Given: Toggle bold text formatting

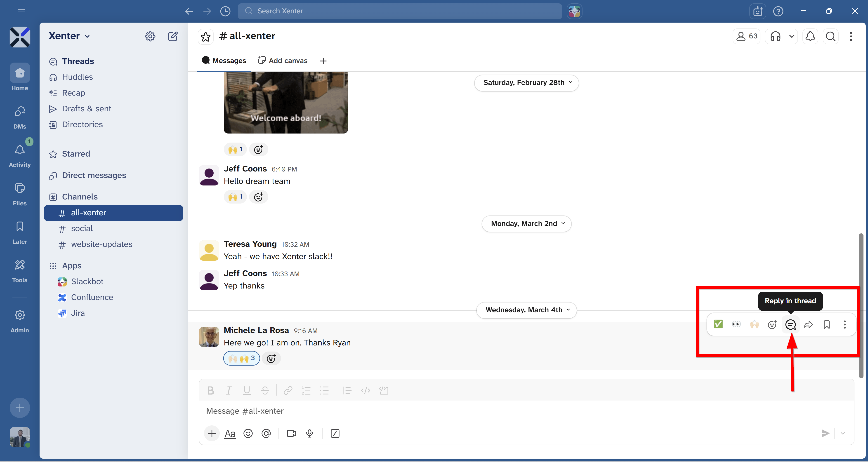Looking at the screenshot, I should coord(211,391).
